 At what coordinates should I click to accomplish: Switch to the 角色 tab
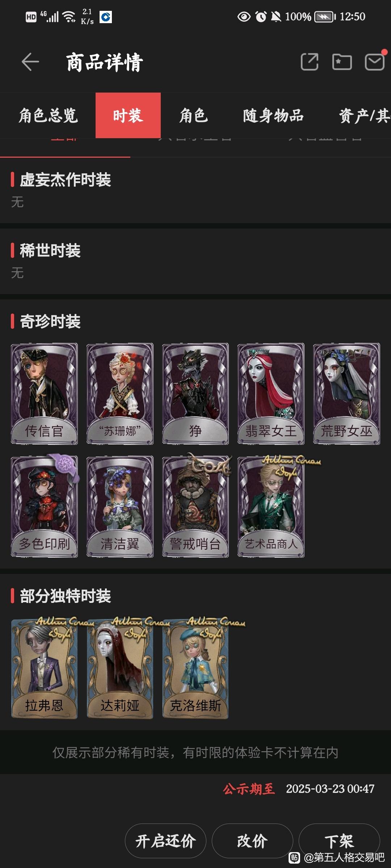tap(194, 116)
